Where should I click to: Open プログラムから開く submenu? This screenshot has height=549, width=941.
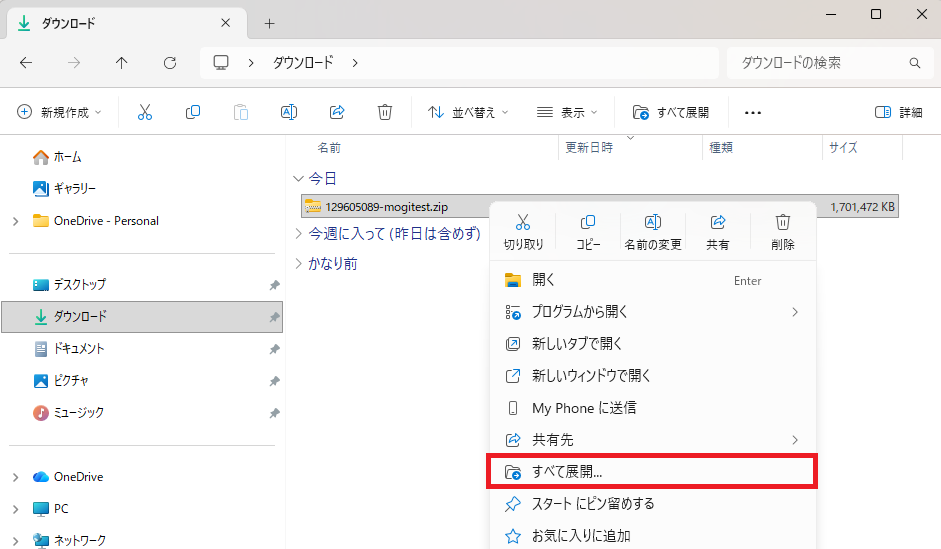(x=653, y=312)
